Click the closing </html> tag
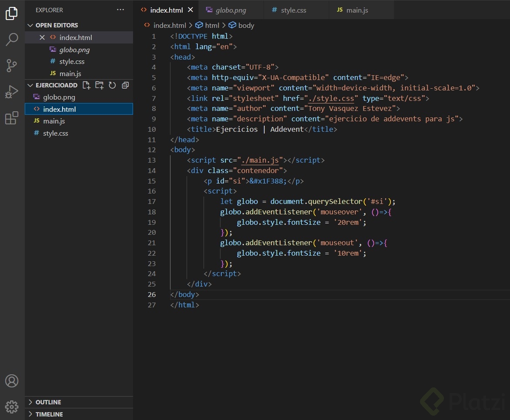510x420 pixels. click(x=184, y=305)
